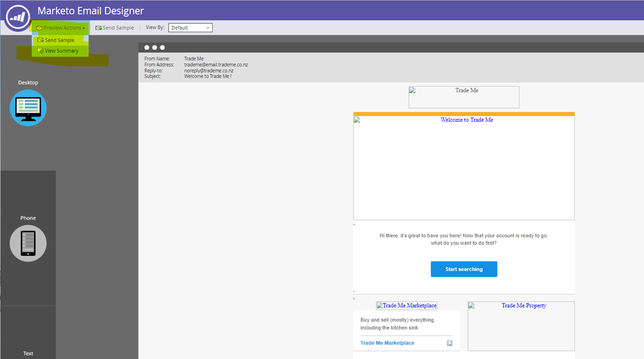The image size is (644, 359).
Task: Click the Trade Me Marketplace image placeholder
Action: point(406,306)
